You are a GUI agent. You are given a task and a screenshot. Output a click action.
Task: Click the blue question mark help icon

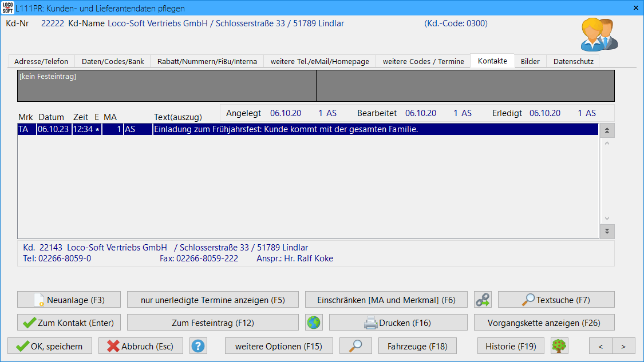(x=198, y=346)
